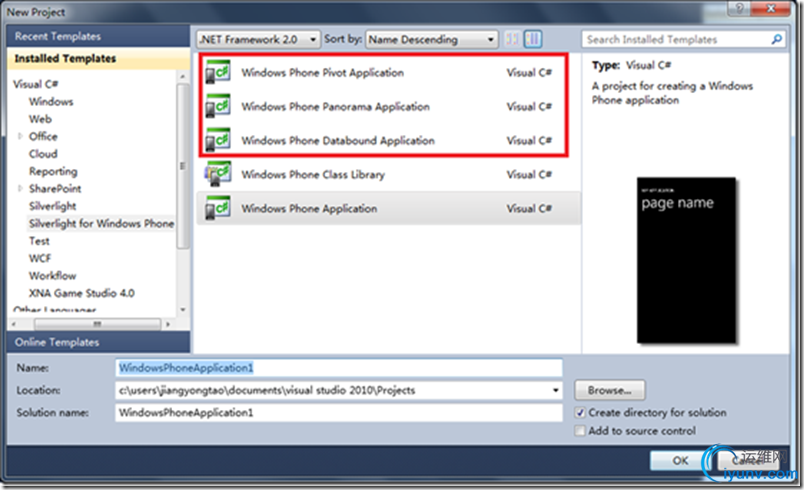Select XNA Game Studio 4.0 category
This screenshot has width=804, height=490.
tap(82, 293)
